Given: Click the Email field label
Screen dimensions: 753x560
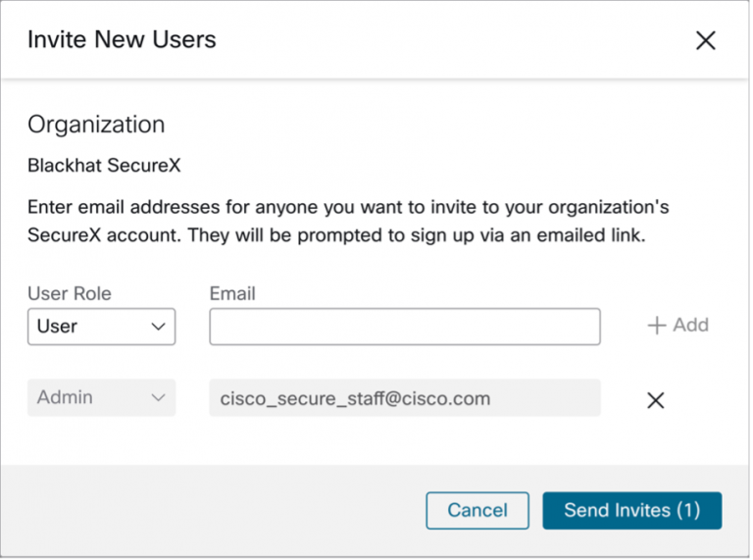Looking at the screenshot, I should click(232, 293).
